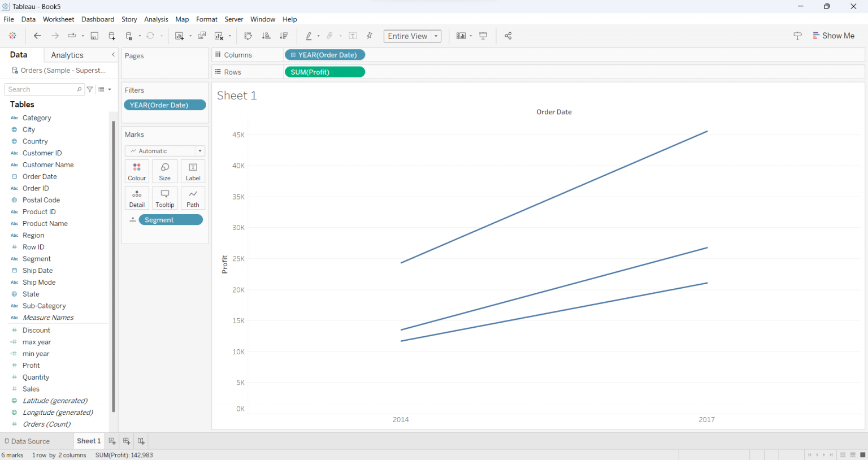Viewport: 868px width, 460px height.
Task: Sort data ascending using the toolbar icon
Action: point(266,36)
